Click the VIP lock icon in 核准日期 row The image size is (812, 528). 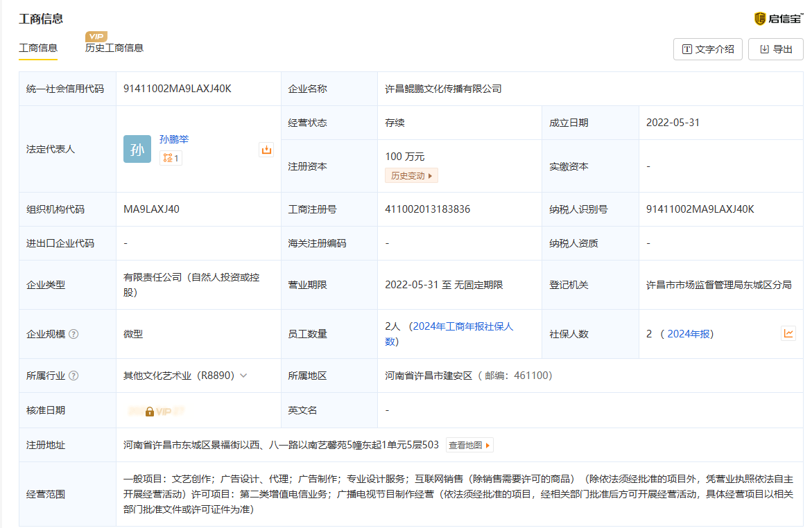click(150, 412)
